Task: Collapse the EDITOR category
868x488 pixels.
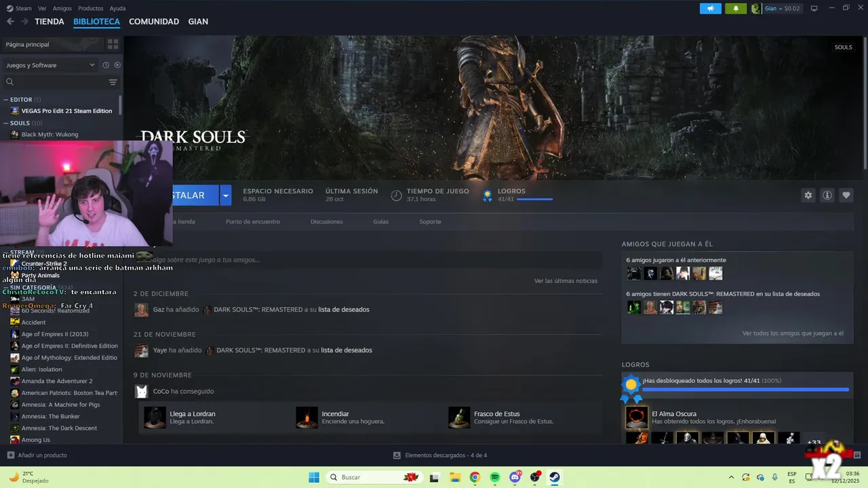Action: [x=6, y=100]
